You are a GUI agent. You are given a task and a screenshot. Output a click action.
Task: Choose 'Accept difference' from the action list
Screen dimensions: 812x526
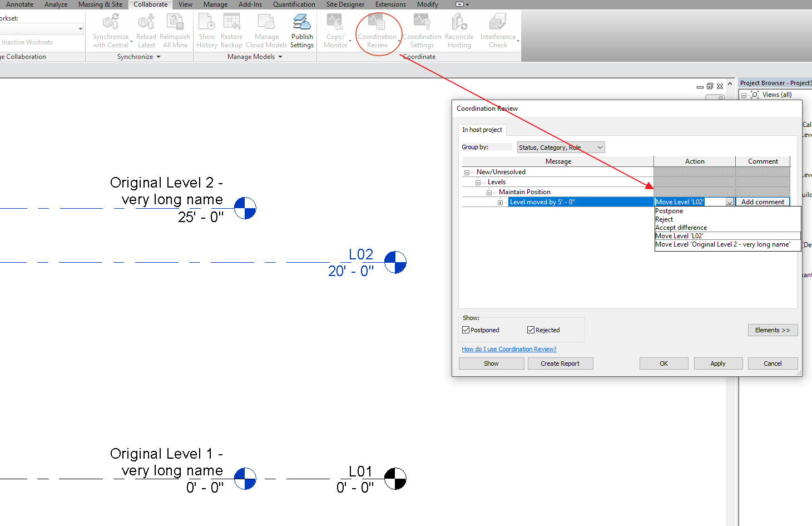coord(681,227)
